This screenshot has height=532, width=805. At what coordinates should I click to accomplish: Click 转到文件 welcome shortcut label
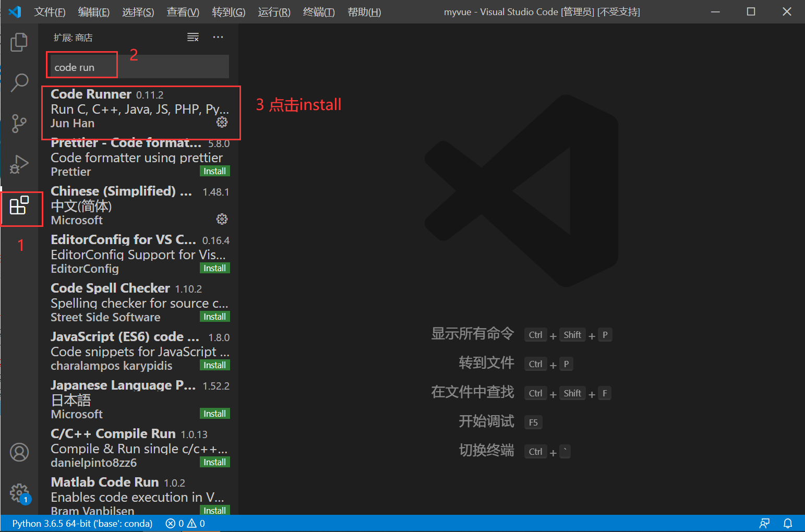pyautogui.click(x=486, y=363)
